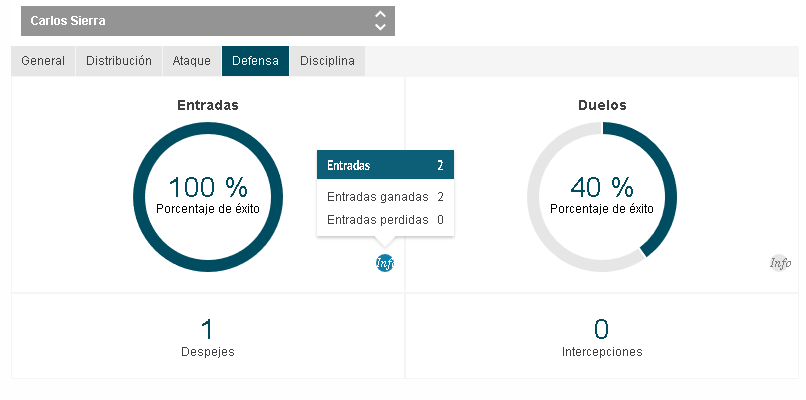Click the Entradas 100 % success ring
The image size is (806, 400).
coord(208,197)
